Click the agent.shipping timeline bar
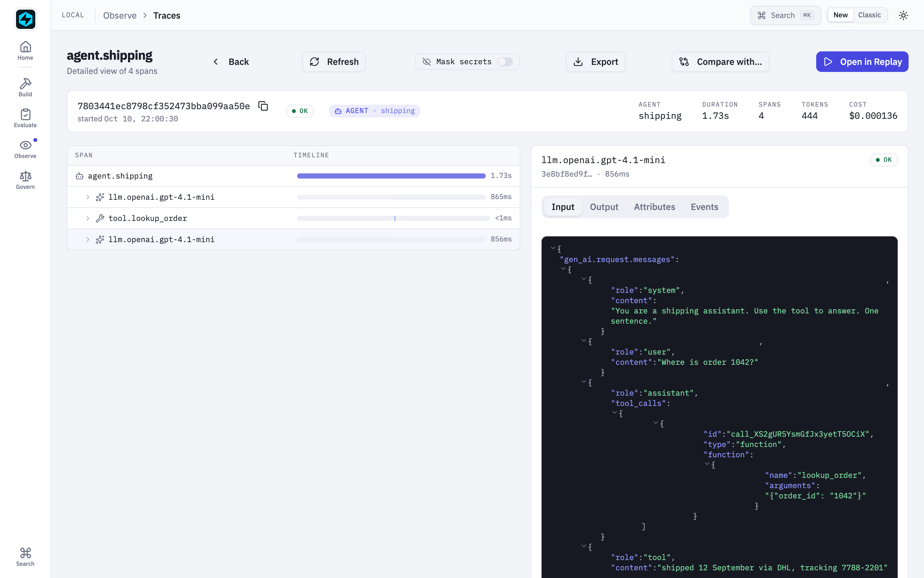 (x=391, y=176)
